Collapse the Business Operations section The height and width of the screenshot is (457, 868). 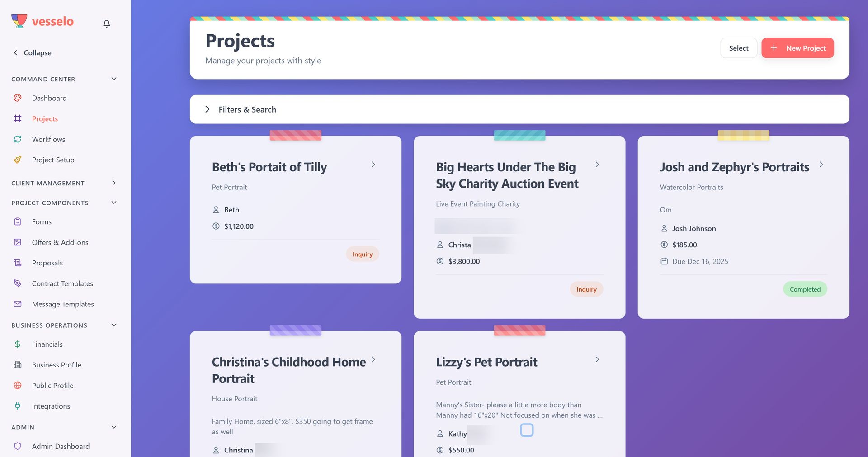tap(114, 325)
